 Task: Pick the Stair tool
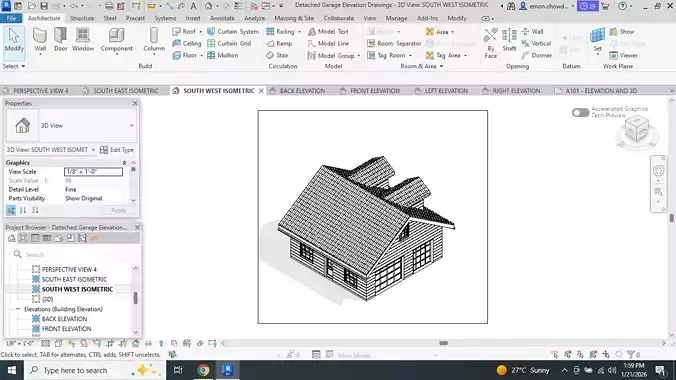click(x=277, y=55)
